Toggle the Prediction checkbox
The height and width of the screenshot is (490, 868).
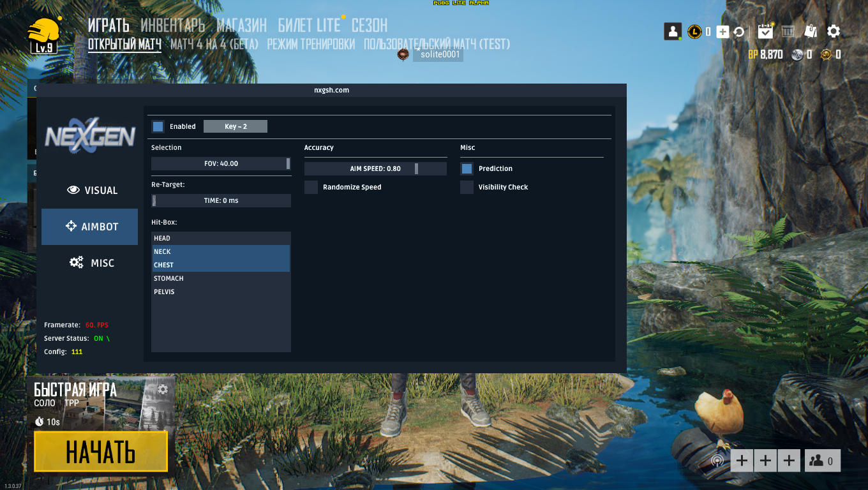pyautogui.click(x=467, y=168)
